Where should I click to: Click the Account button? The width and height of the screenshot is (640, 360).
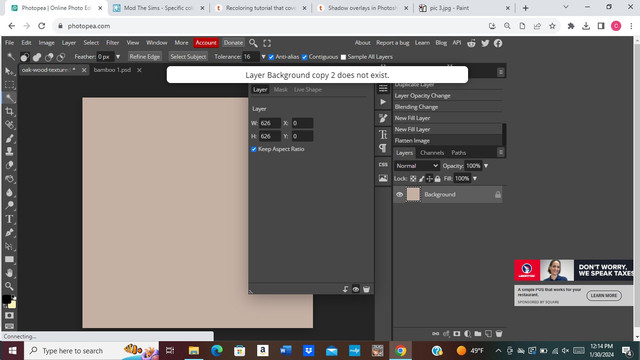[x=206, y=43]
